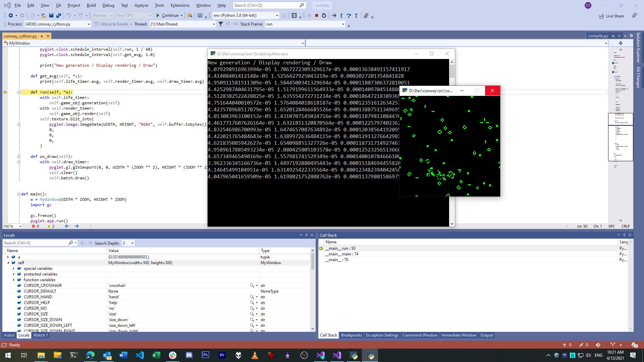
Task: Collapse the 'self' variable node
Action: click(8, 263)
